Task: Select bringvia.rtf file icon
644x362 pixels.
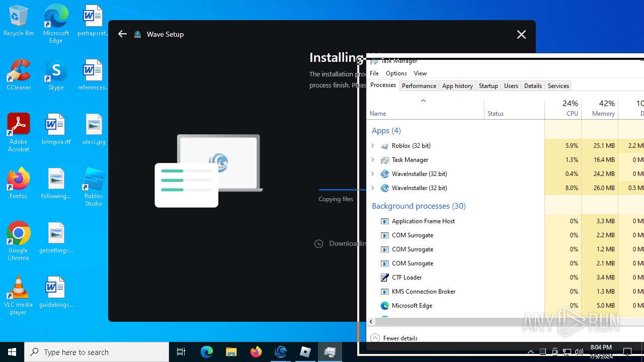Action: 56,130
